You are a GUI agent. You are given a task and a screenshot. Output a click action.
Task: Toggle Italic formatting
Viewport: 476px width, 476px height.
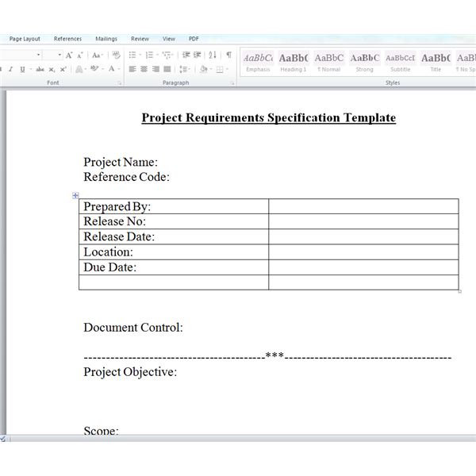point(10,70)
